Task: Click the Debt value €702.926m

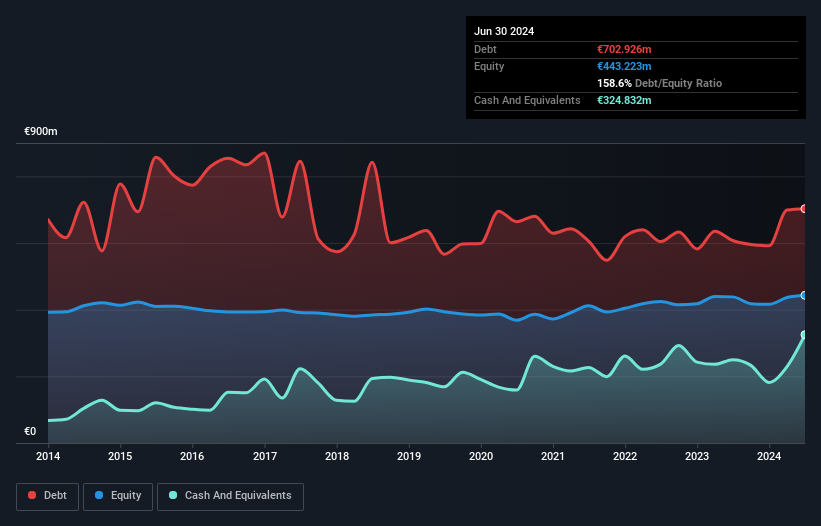Action: pyautogui.click(x=624, y=49)
